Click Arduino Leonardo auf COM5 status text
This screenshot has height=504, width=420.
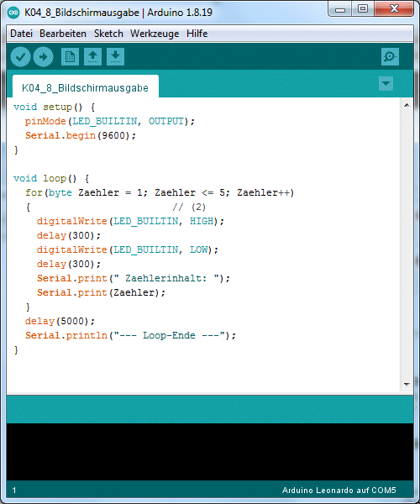coord(339,491)
